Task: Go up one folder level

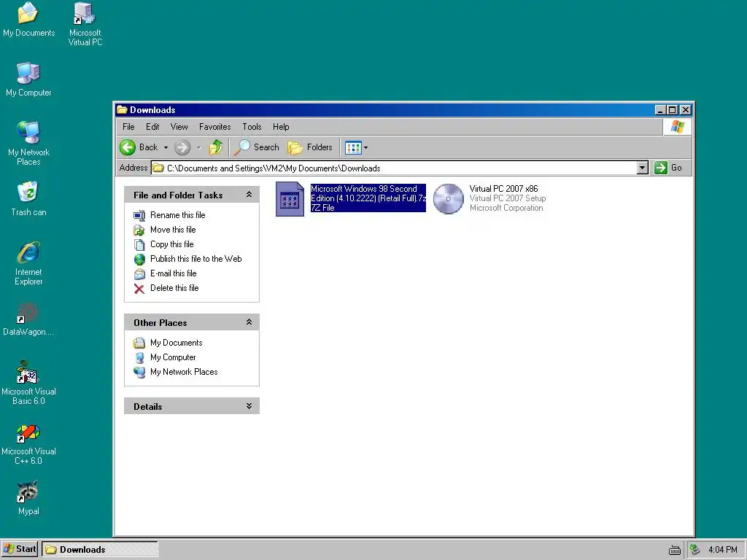Action: tap(216, 147)
